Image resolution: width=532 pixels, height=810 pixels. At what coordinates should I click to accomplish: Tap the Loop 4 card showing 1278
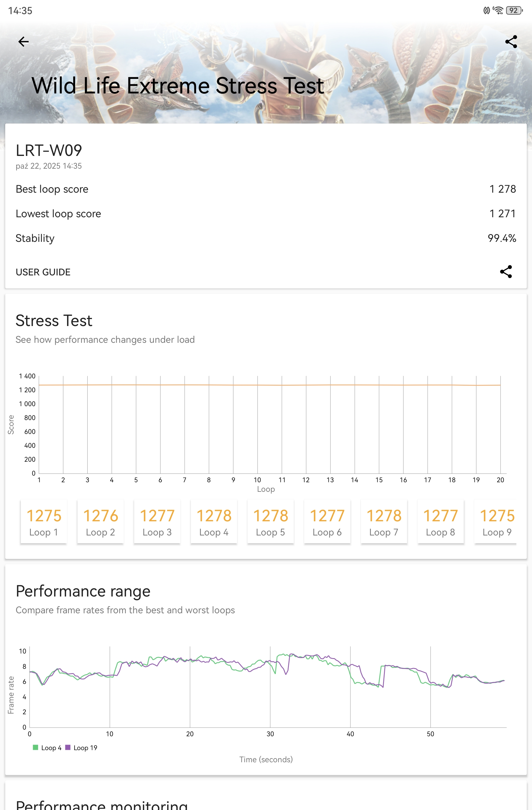coord(214,521)
